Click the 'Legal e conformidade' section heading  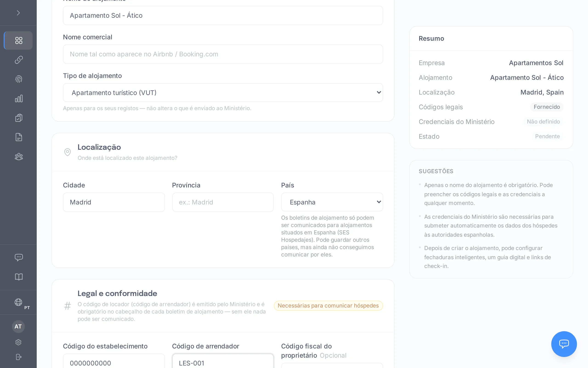point(117,293)
